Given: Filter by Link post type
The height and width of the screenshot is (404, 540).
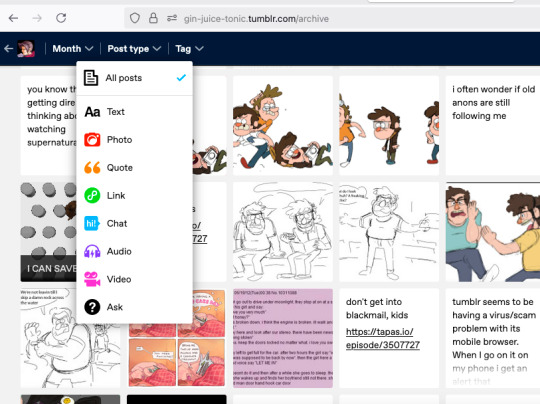Looking at the screenshot, I should [134, 195].
